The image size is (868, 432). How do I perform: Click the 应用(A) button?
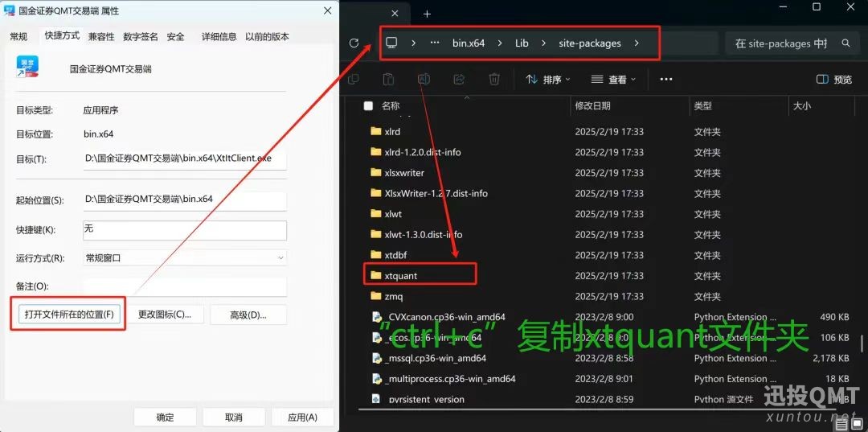(302, 417)
